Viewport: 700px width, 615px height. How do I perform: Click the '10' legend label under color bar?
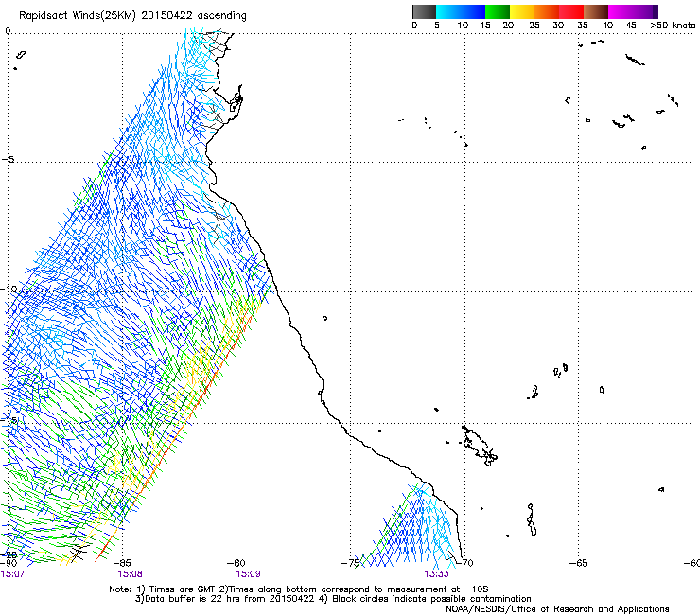coord(463,26)
